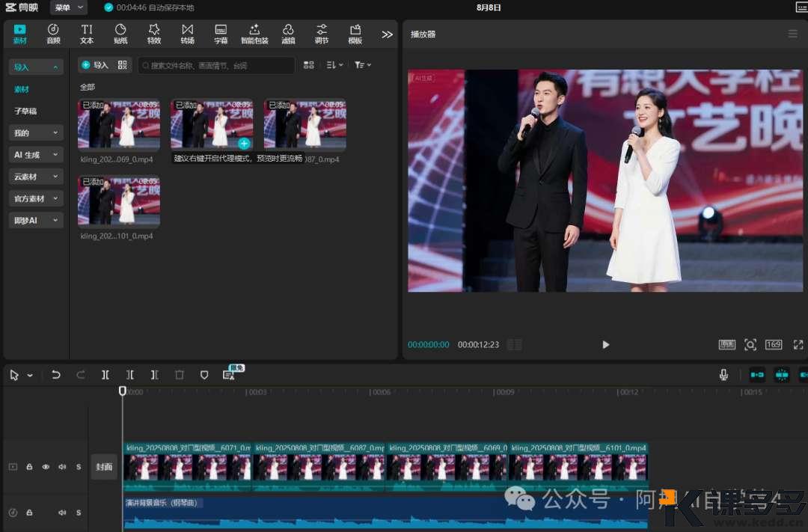Click the timeline playhead handle
808x532 pixels.
pos(123,391)
